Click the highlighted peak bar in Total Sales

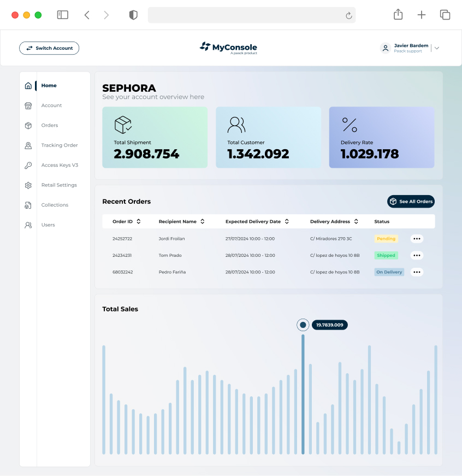[303, 393]
